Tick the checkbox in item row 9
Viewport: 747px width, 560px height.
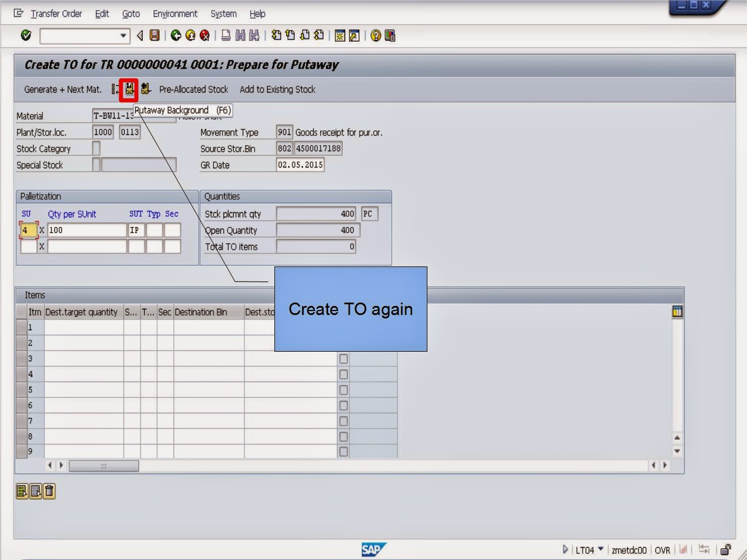[x=343, y=452]
